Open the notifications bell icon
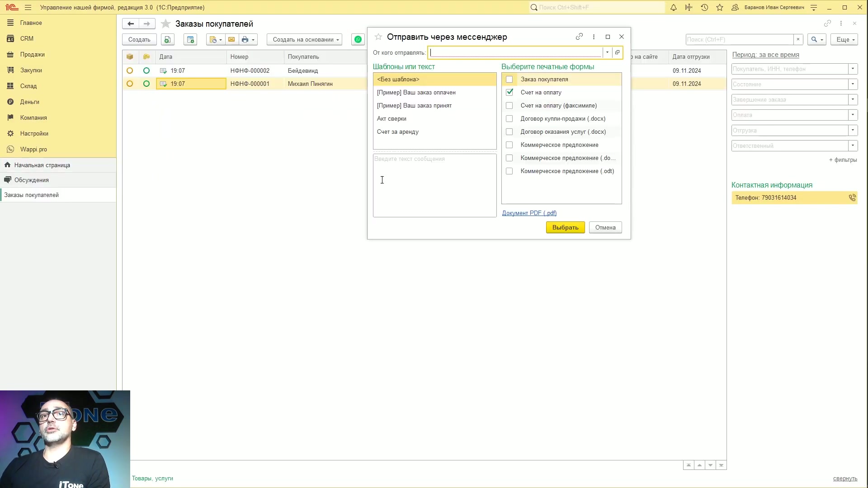This screenshot has width=868, height=488. 673,7
